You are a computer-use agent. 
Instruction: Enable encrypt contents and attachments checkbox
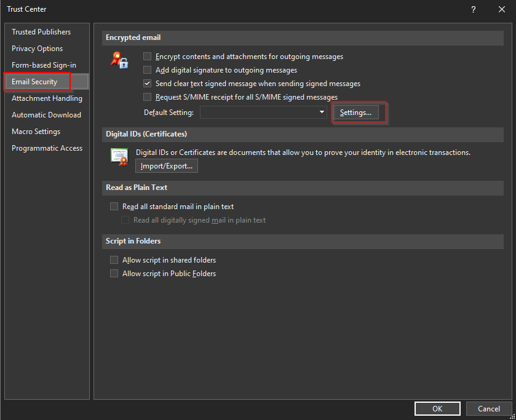148,57
